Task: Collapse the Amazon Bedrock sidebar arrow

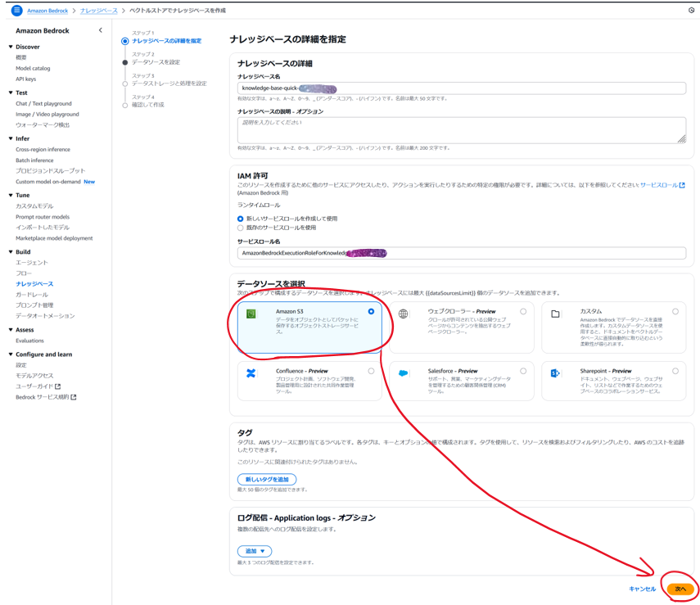Action: 101,30
